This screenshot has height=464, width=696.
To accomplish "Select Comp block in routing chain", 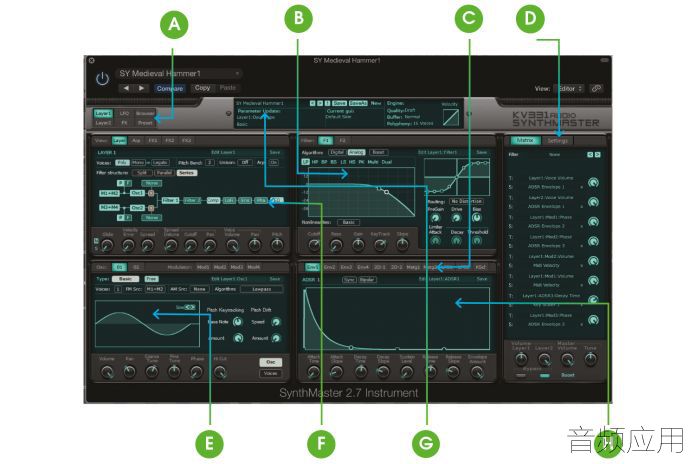I will point(213,200).
